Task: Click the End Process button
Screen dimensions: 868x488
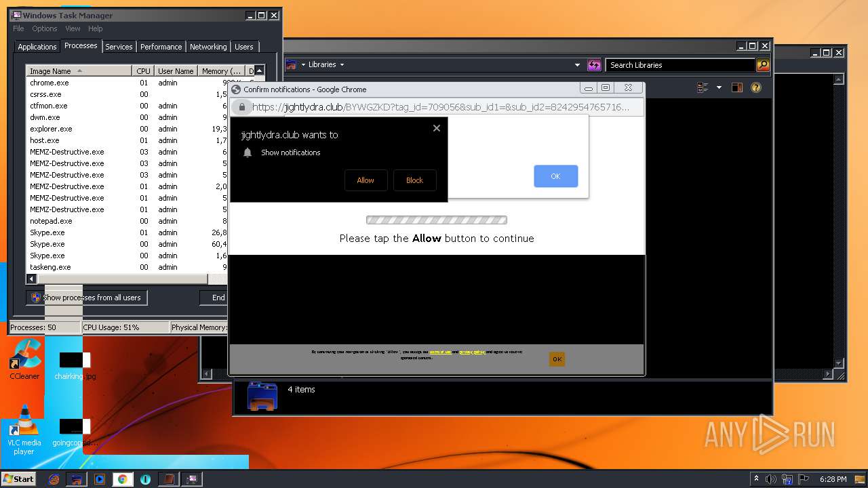Action: point(215,298)
